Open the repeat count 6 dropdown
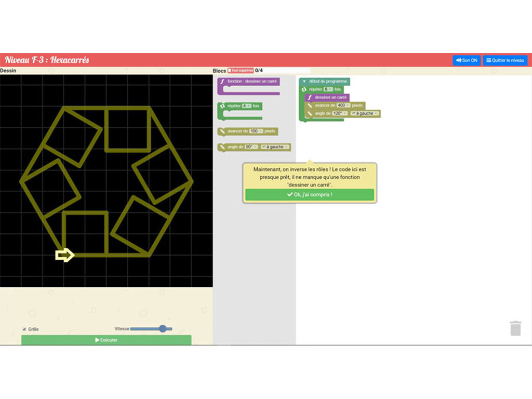532x399 pixels. [328, 89]
